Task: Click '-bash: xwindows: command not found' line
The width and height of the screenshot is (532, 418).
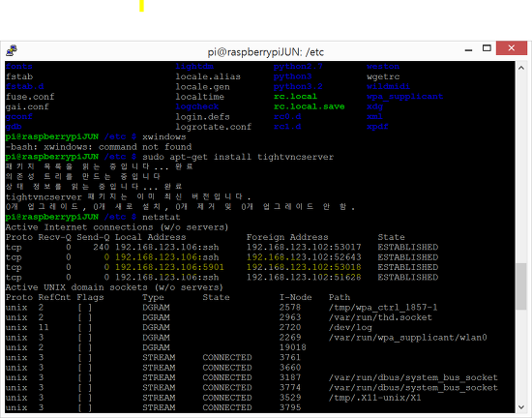Action: point(99,147)
